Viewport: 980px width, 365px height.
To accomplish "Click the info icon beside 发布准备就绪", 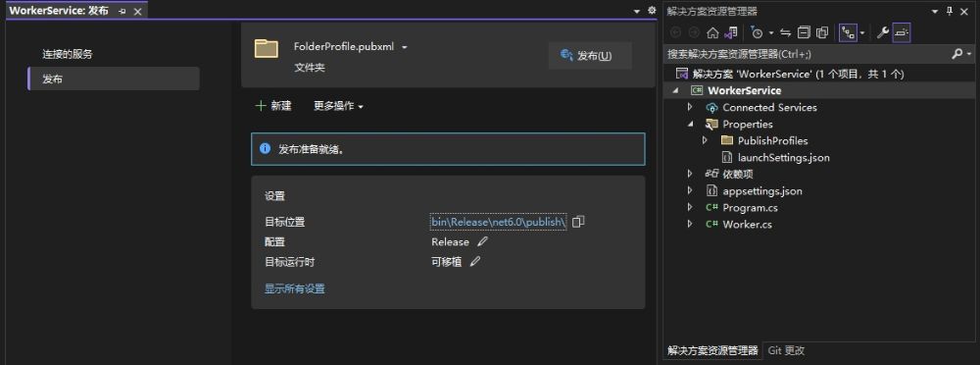I will (265, 149).
